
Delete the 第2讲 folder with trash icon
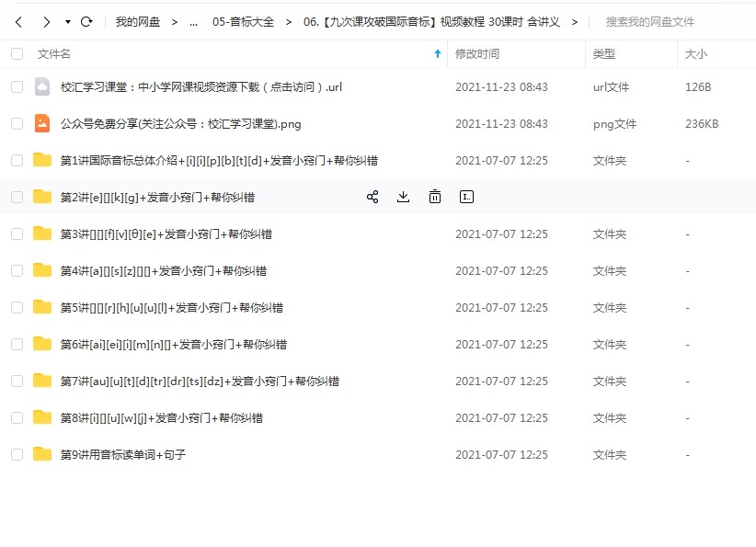click(x=435, y=197)
